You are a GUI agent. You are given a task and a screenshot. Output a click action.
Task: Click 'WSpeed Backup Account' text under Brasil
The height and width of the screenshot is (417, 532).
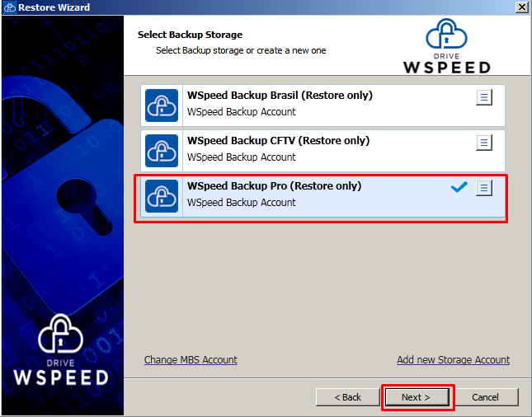click(241, 112)
